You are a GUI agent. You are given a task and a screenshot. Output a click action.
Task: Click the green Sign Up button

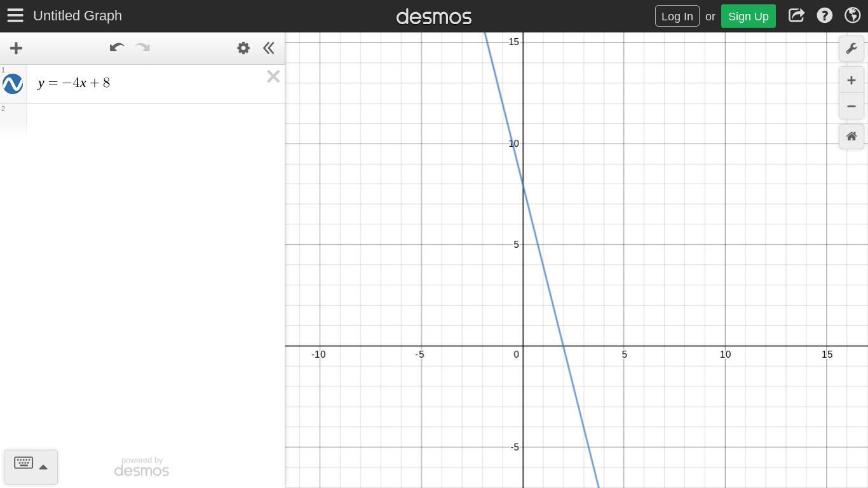pyautogui.click(x=748, y=16)
